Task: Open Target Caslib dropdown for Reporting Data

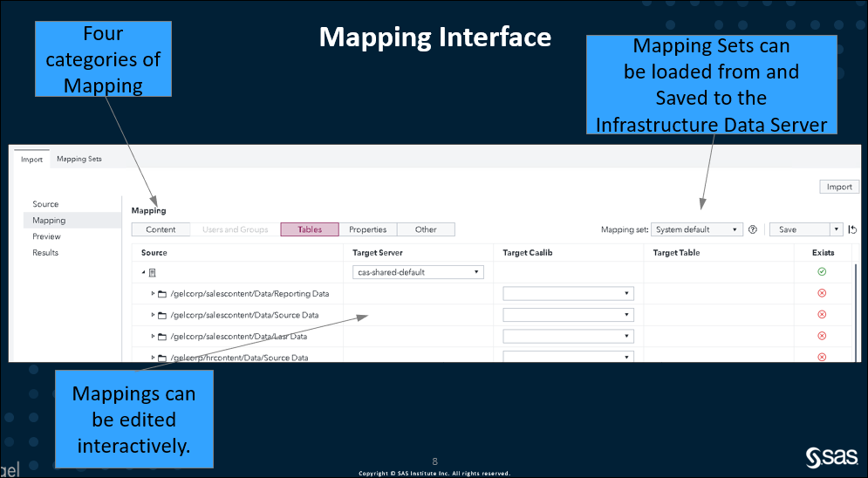Action: pos(568,293)
